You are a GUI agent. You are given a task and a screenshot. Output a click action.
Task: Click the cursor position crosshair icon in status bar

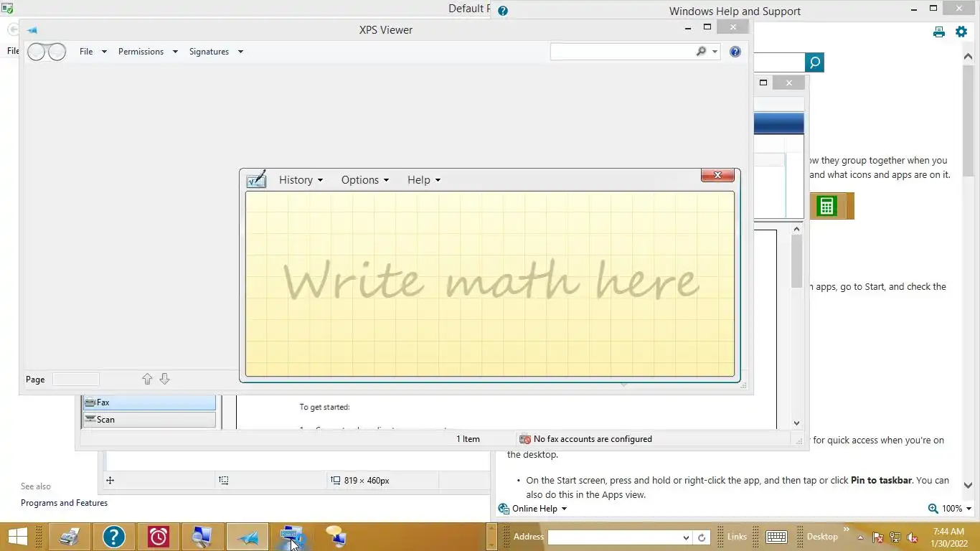click(x=110, y=481)
